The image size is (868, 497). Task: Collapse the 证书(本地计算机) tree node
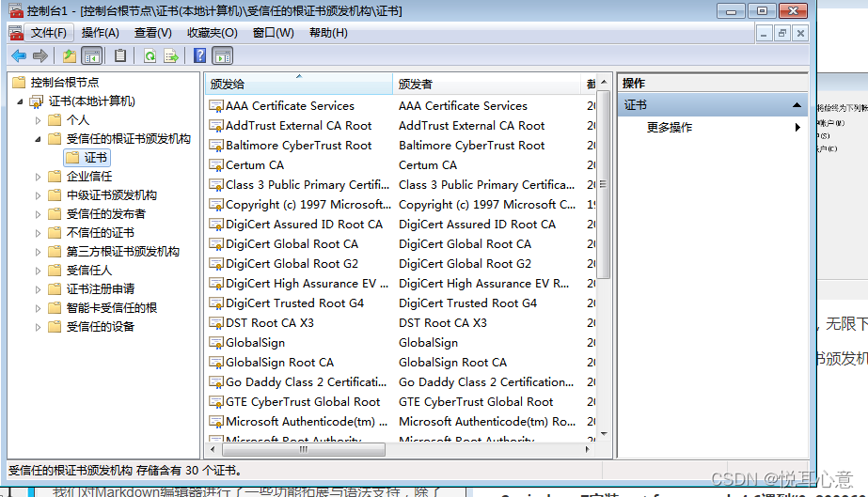pyautogui.click(x=21, y=101)
